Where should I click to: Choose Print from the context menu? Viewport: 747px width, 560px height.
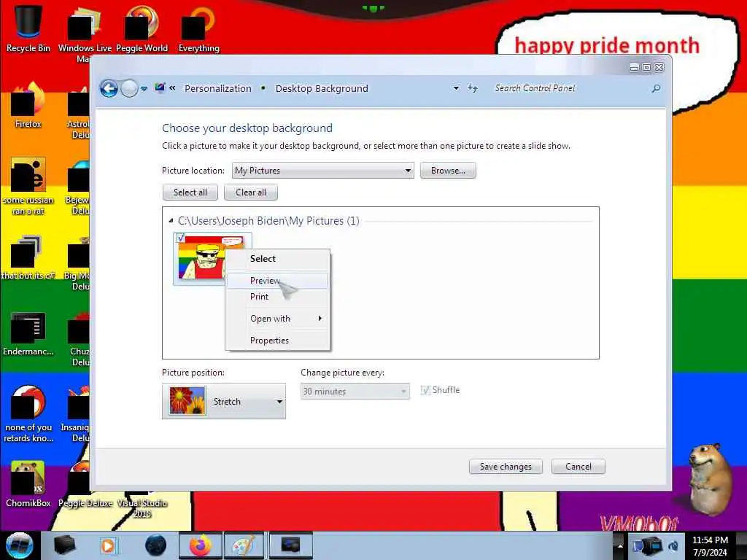tap(277, 297)
